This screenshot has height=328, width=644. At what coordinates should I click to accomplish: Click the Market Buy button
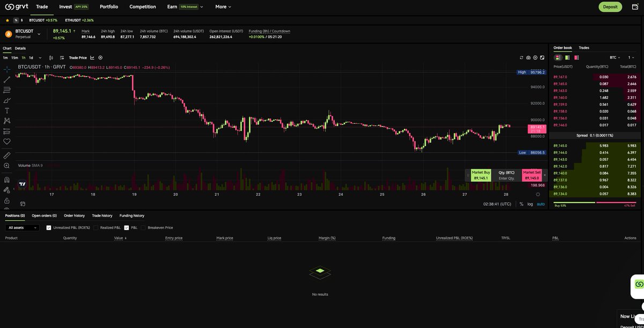tap(481, 175)
